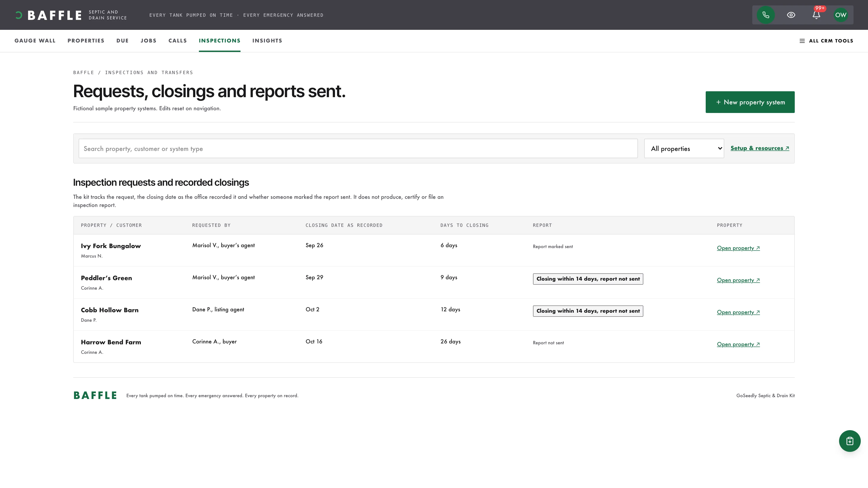Click the Requested By column header
The width and height of the screenshot is (868, 488).
(x=211, y=225)
